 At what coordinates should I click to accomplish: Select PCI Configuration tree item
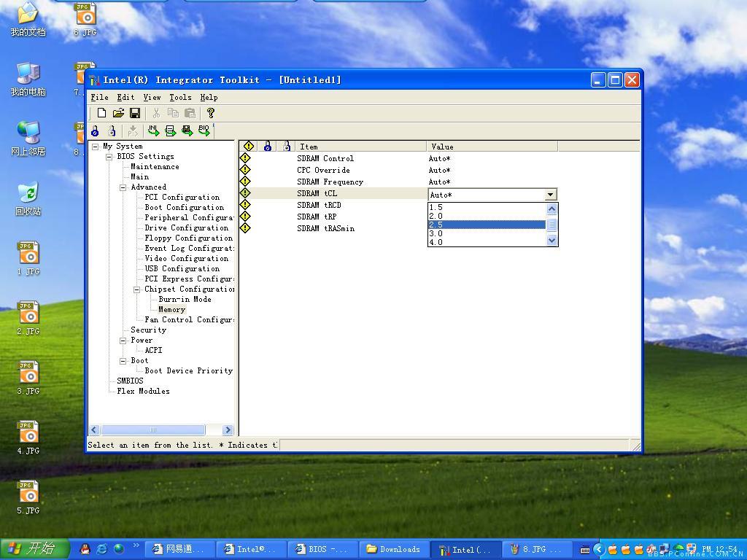pos(182,197)
